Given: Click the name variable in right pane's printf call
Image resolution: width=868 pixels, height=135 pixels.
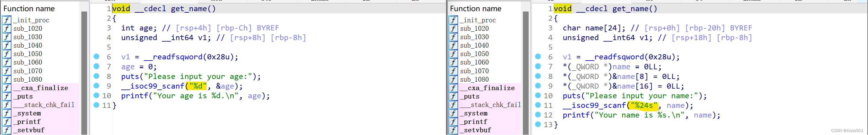Looking at the screenshot, I should (x=703, y=115).
